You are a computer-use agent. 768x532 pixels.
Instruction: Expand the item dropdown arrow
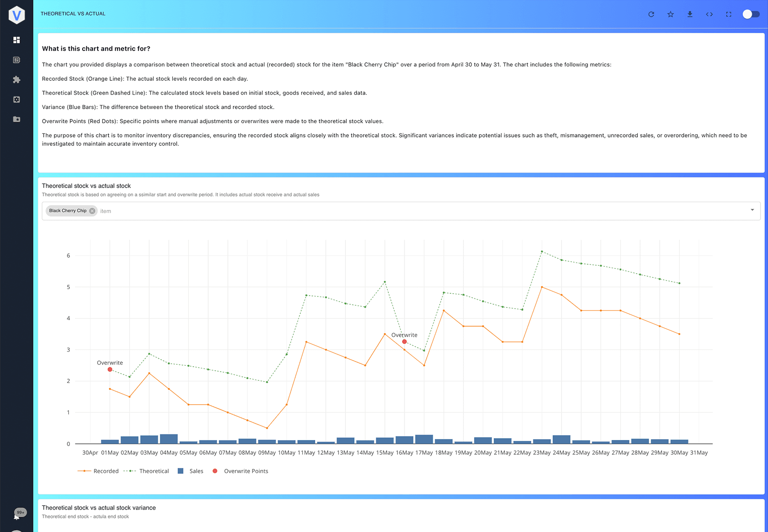(752, 210)
